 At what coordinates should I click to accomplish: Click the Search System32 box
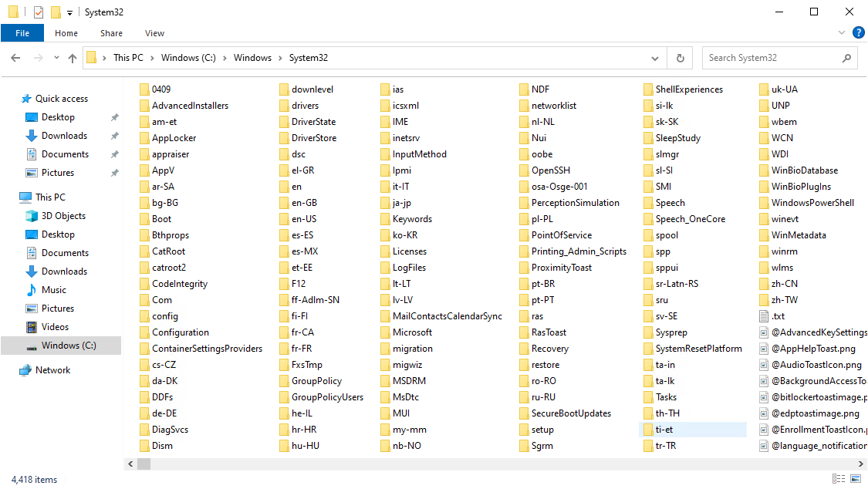click(772, 58)
